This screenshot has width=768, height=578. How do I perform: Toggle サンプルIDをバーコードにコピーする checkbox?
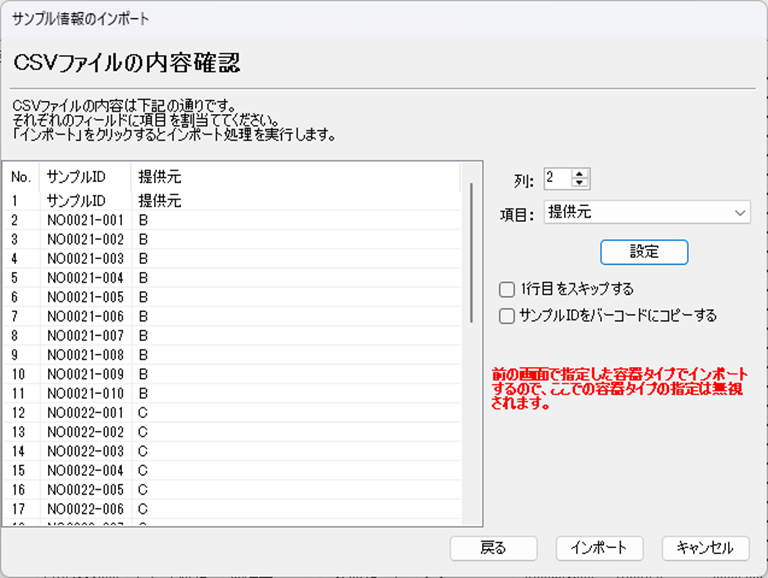507,316
